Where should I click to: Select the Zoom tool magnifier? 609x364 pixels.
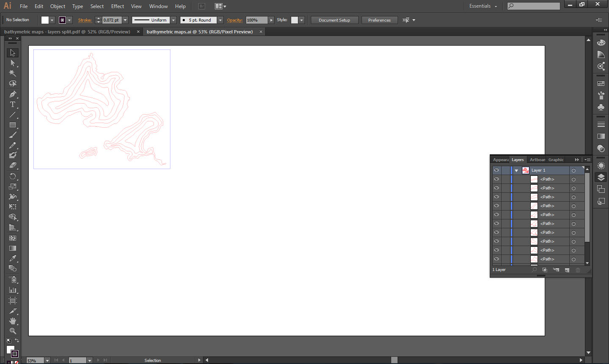coord(13,331)
